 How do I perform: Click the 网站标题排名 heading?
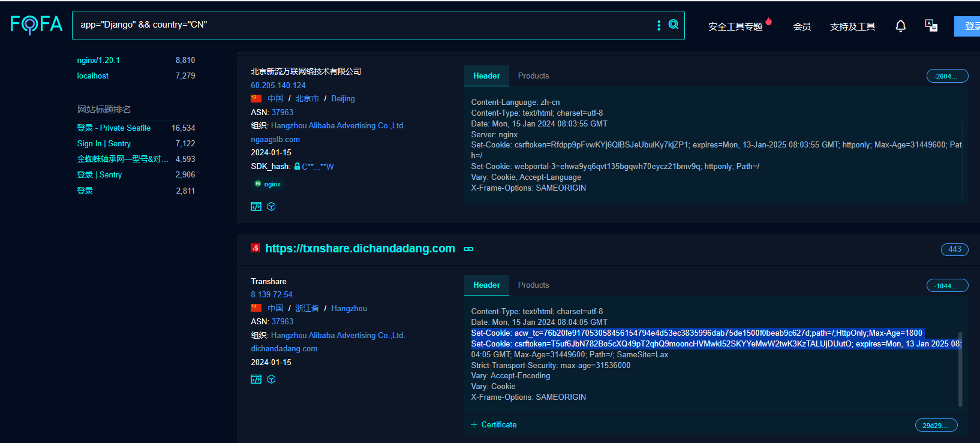(104, 109)
